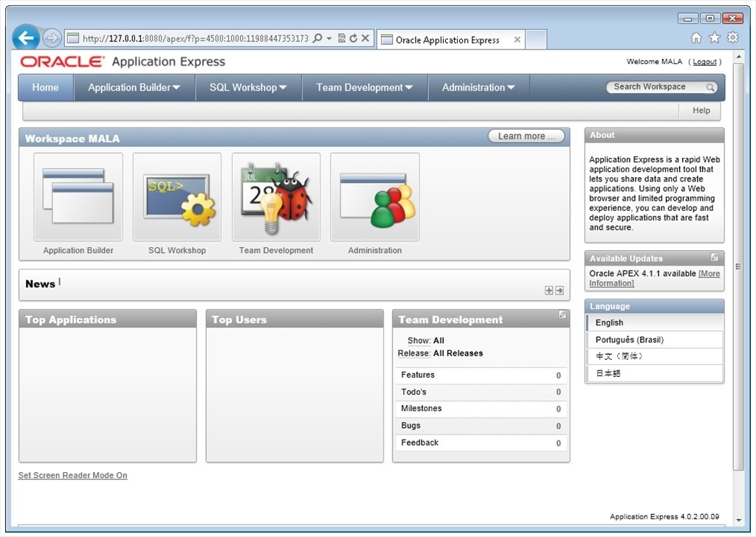The height and width of the screenshot is (537, 756).
Task: Open a new blank browser tab
Action: point(536,40)
